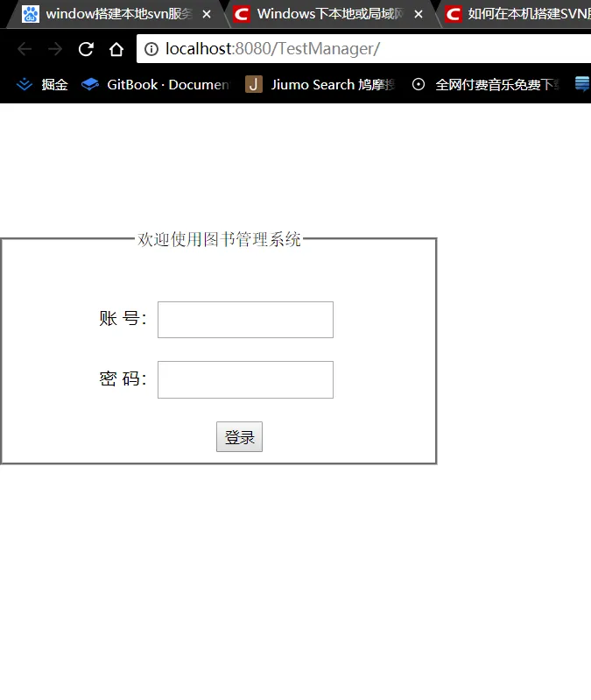The image size is (591, 700).
Task: Focus the 密码 input field
Action: [x=245, y=379]
